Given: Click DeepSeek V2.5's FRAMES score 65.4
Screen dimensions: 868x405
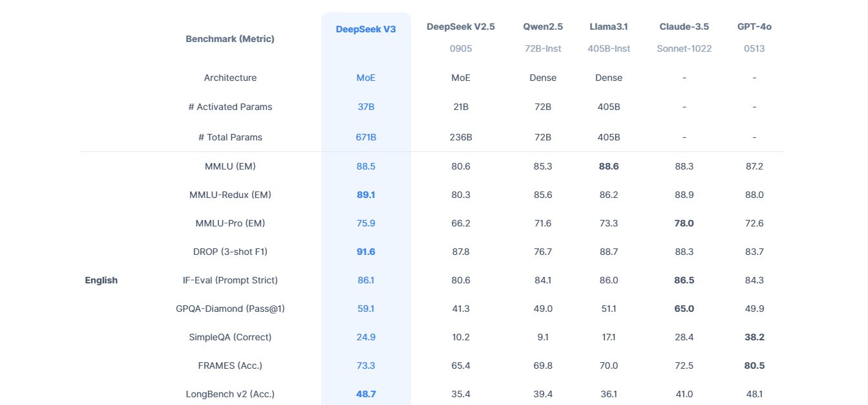Looking at the screenshot, I should click(x=461, y=366).
